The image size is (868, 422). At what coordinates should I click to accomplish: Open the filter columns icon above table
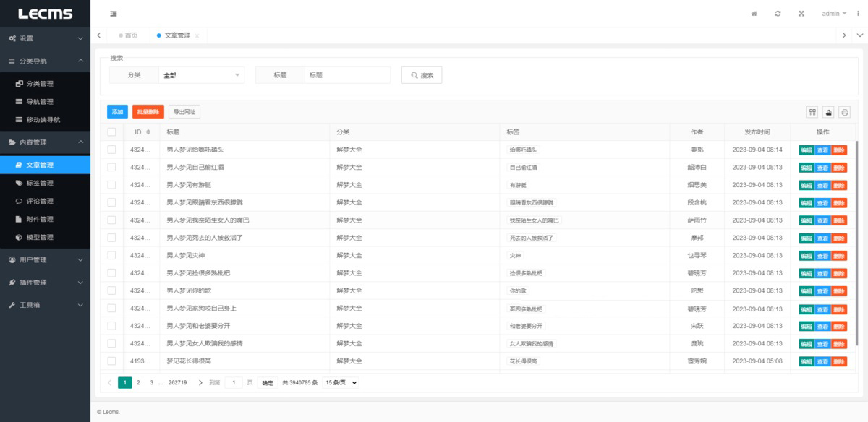(x=812, y=112)
